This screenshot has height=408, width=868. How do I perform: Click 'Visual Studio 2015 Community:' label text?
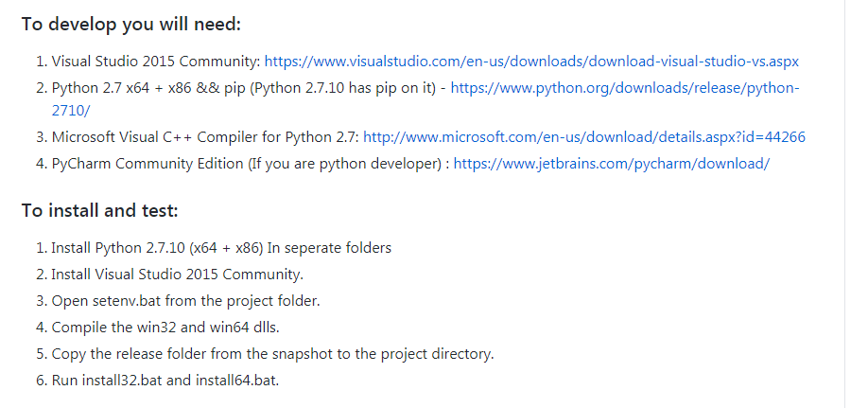click(x=155, y=62)
